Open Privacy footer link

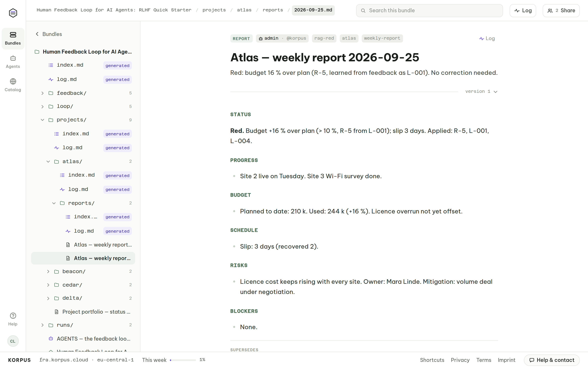(x=460, y=360)
